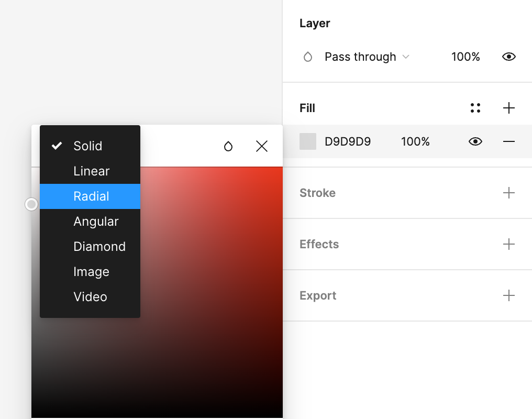Click the Effects section heading
Screen dimensions: 532x419
(319, 244)
